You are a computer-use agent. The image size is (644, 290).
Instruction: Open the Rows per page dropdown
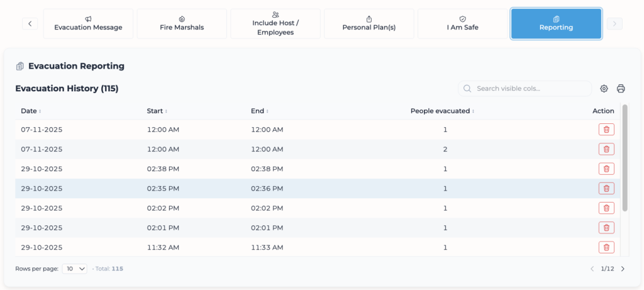pyautogui.click(x=75, y=269)
